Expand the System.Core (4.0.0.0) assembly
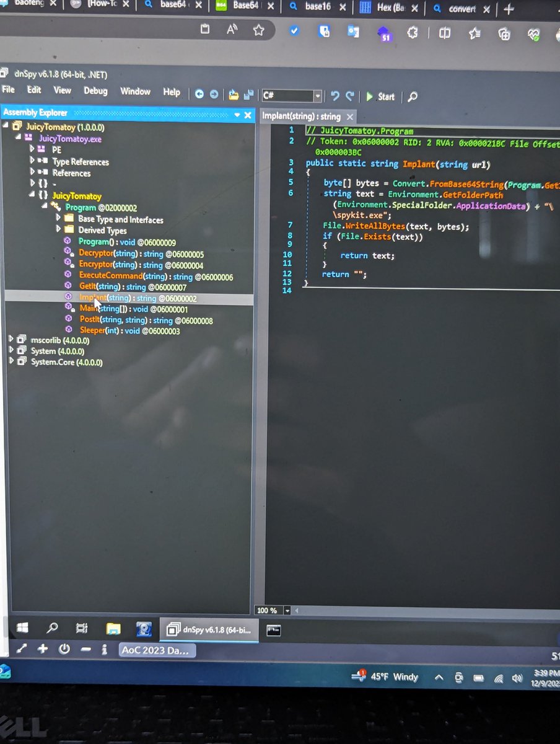The height and width of the screenshot is (744, 560). pos(11,361)
